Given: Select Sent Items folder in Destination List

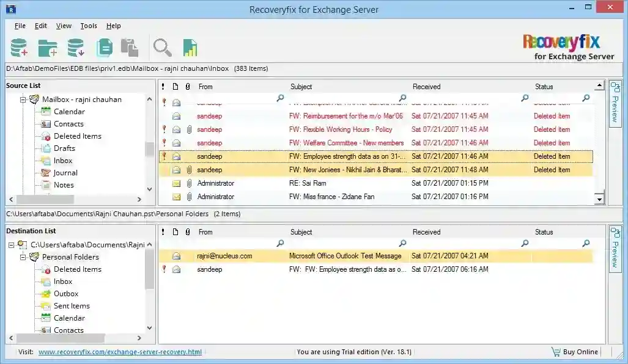Looking at the screenshot, I should 72,306.
